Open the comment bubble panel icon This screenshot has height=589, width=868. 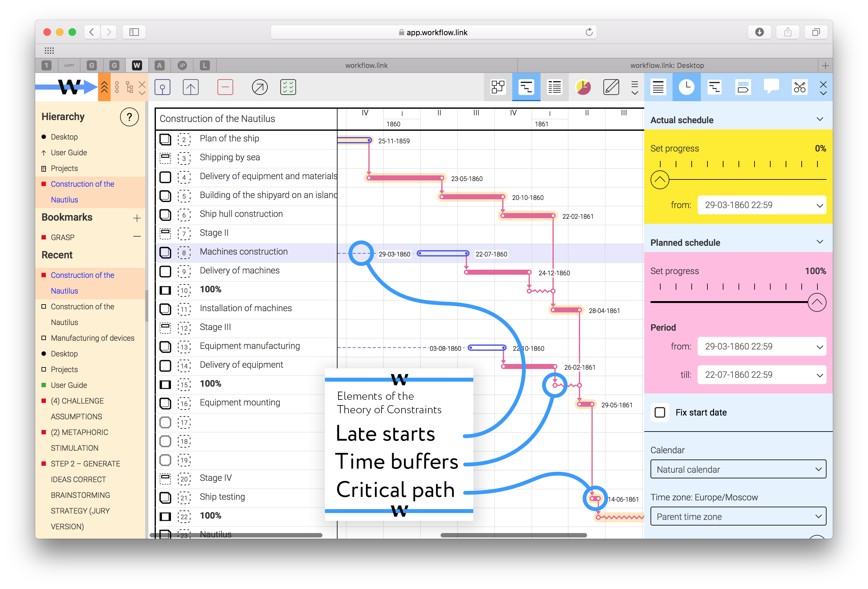click(772, 87)
